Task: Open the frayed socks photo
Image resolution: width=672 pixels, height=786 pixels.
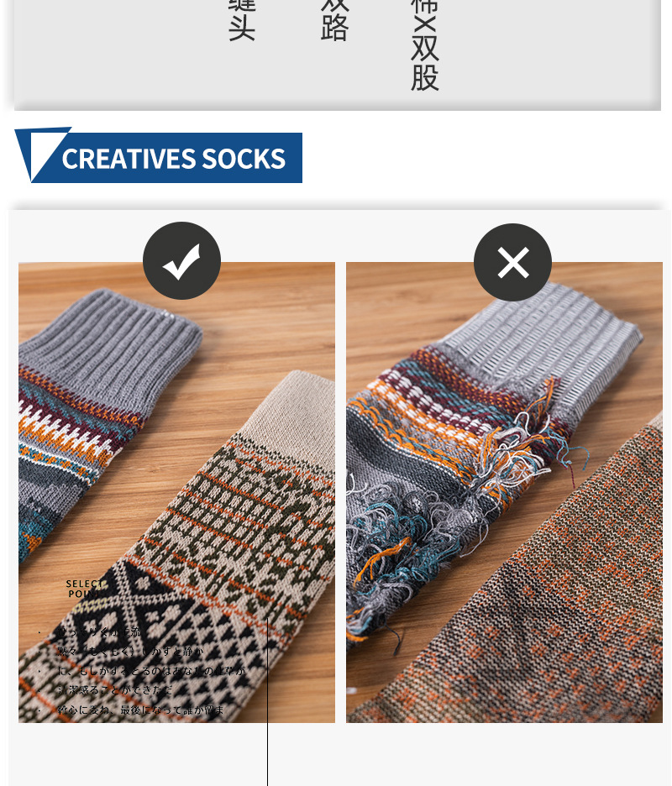Action: click(504, 492)
